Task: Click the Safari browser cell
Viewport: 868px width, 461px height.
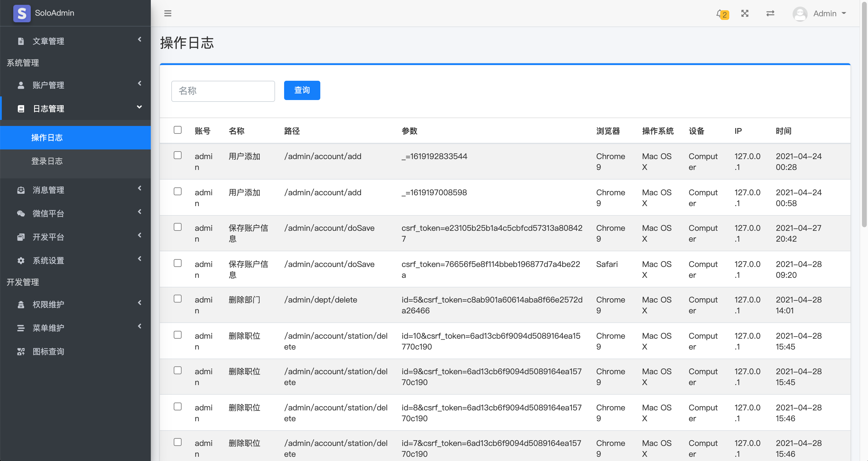Action: (x=607, y=264)
